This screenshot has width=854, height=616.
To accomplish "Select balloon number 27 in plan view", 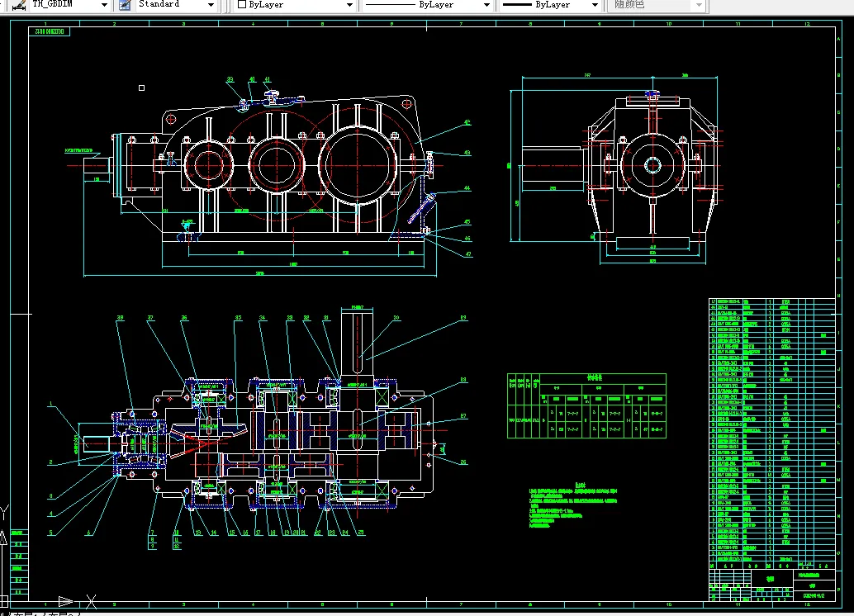I will point(463,417).
